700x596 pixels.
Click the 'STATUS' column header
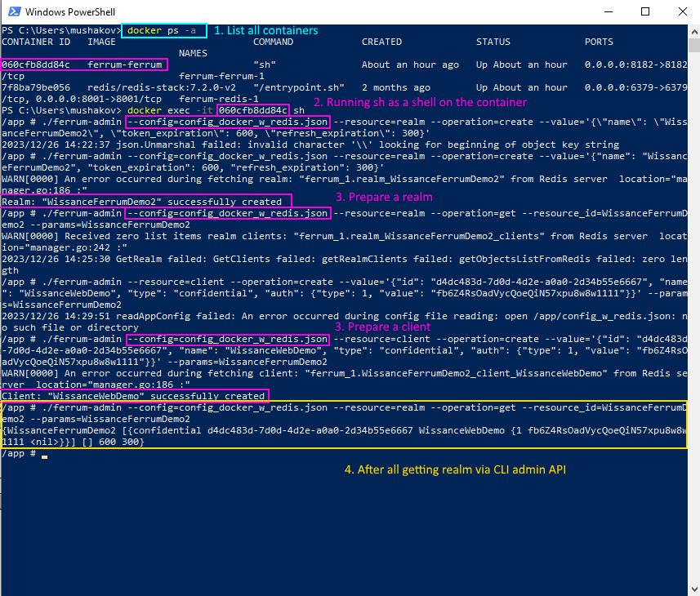coord(493,42)
